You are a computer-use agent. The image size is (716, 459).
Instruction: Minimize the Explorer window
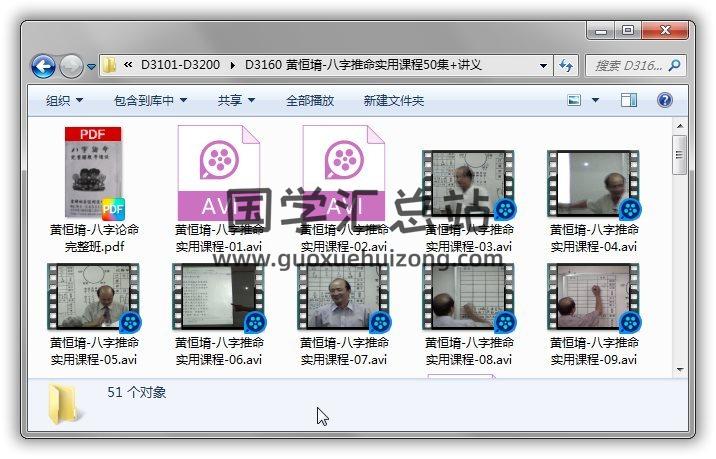601,31
